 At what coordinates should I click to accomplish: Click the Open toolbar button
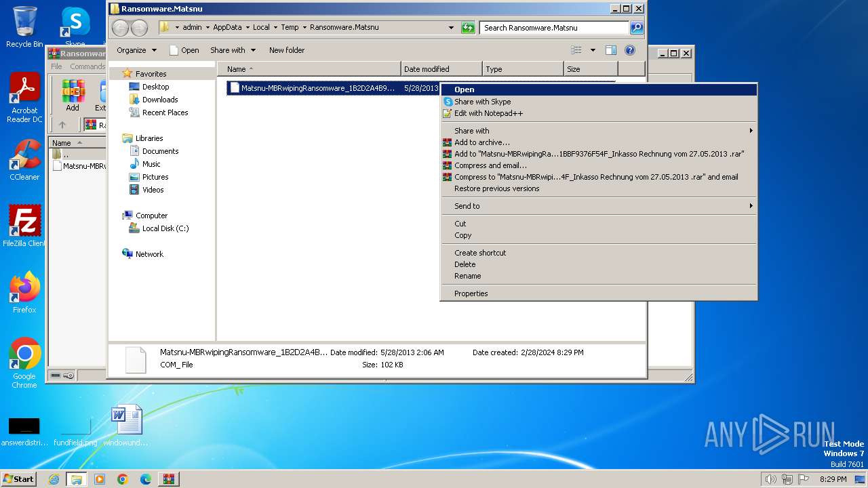tap(184, 50)
